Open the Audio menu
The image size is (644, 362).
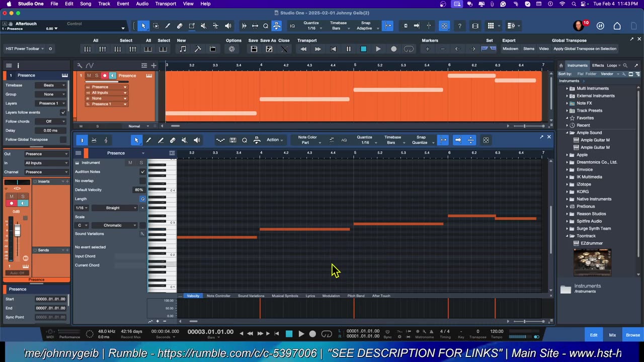coord(142,4)
